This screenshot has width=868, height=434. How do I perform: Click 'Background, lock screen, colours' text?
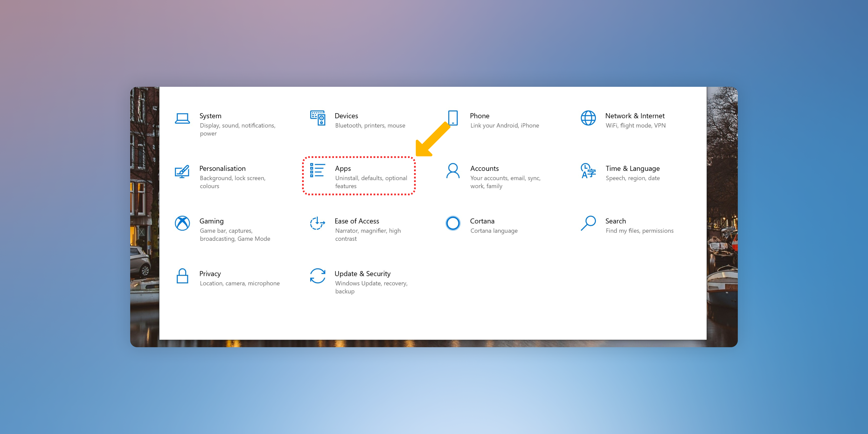(232, 182)
